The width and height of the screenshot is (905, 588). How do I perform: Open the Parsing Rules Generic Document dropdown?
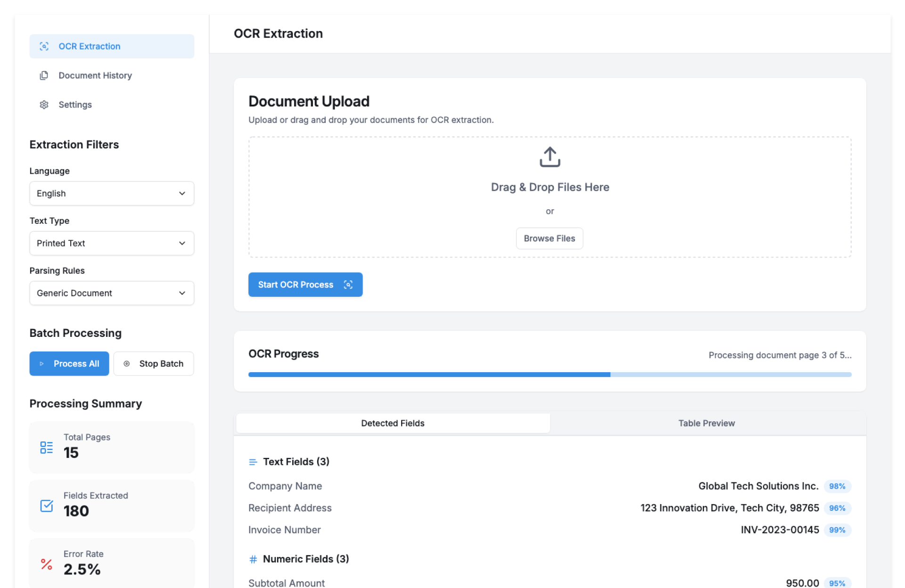click(x=112, y=293)
